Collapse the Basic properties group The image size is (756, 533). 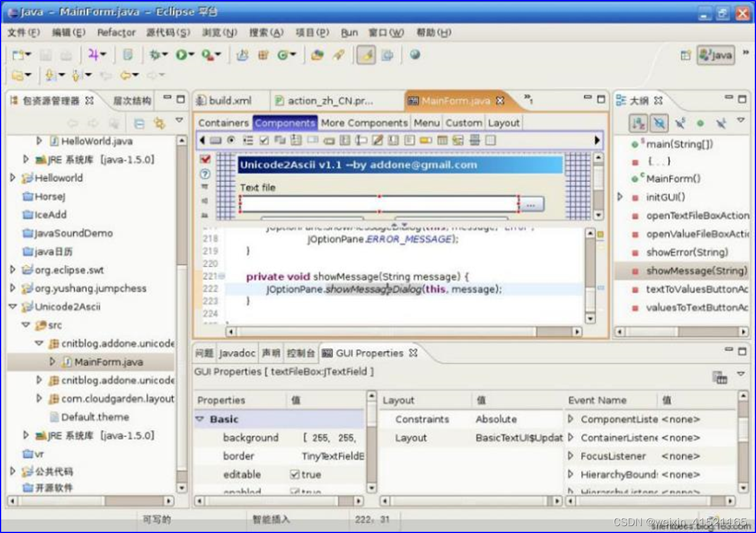point(200,419)
